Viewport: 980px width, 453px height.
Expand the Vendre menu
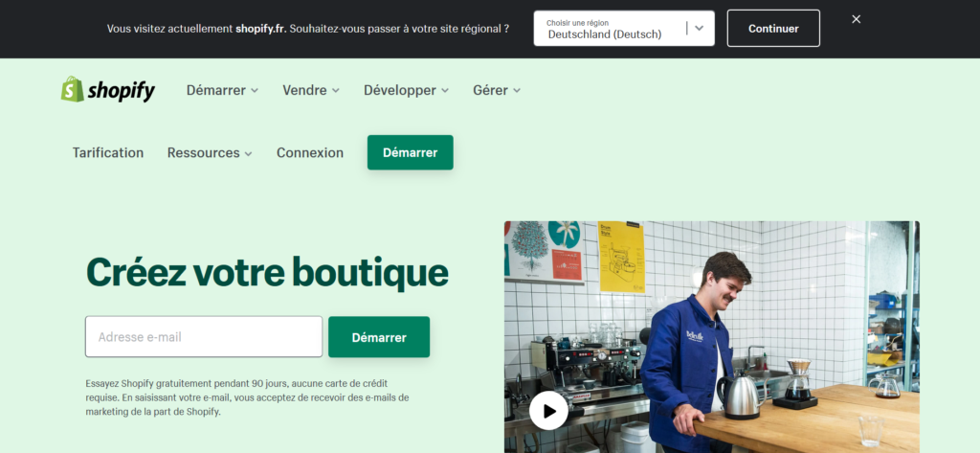311,90
